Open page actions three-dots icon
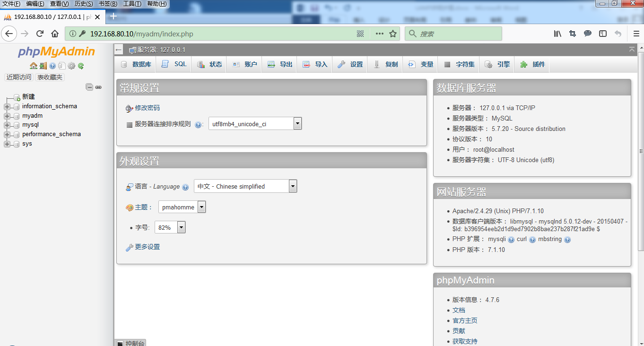Image resolution: width=644 pixels, height=346 pixels. [380, 34]
